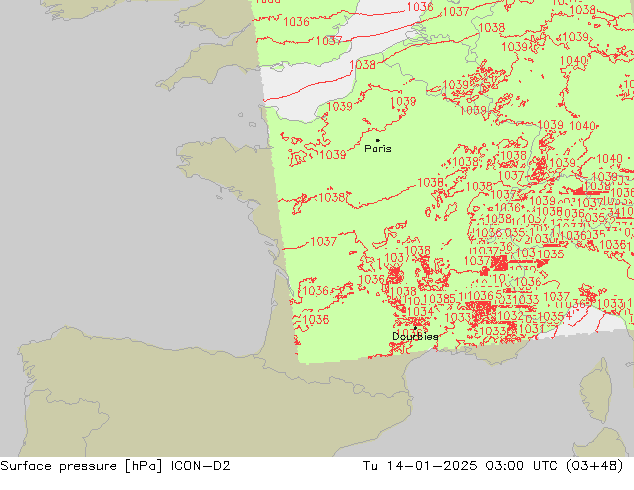Click the 'Surface pressure [hPa] ICON-D2' caption

(x=115, y=466)
